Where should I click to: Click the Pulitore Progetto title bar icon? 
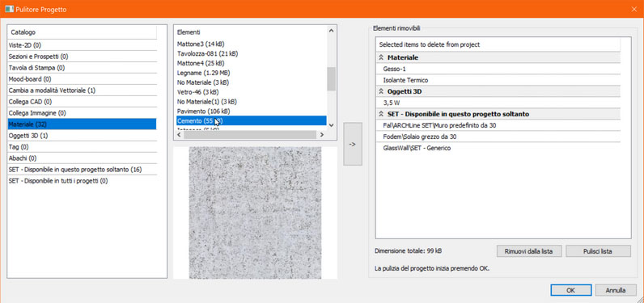9,9
